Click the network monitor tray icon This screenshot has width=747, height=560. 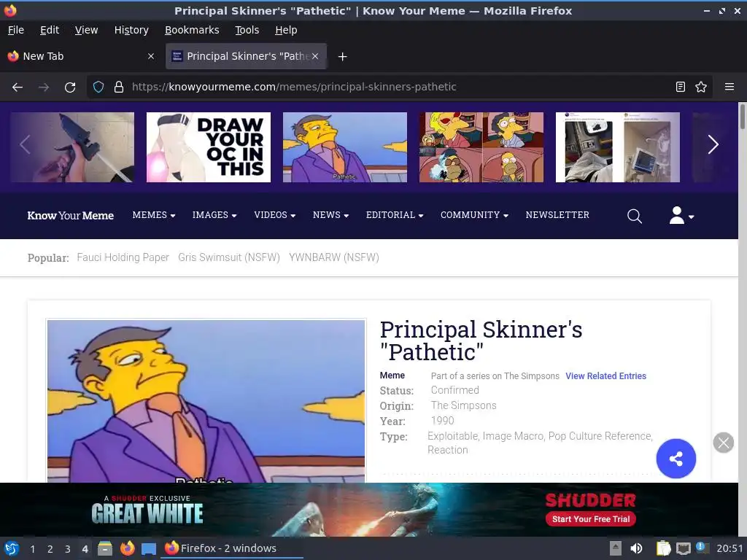tap(683, 548)
